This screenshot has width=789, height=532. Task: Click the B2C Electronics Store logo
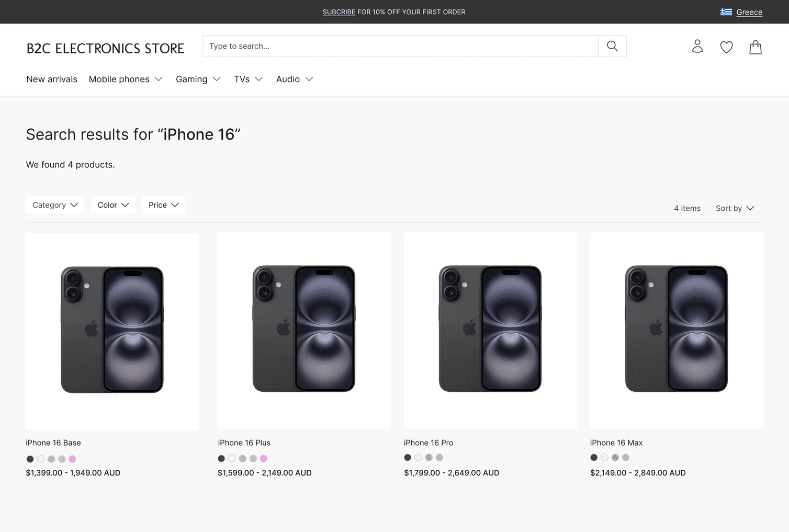(x=105, y=49)
